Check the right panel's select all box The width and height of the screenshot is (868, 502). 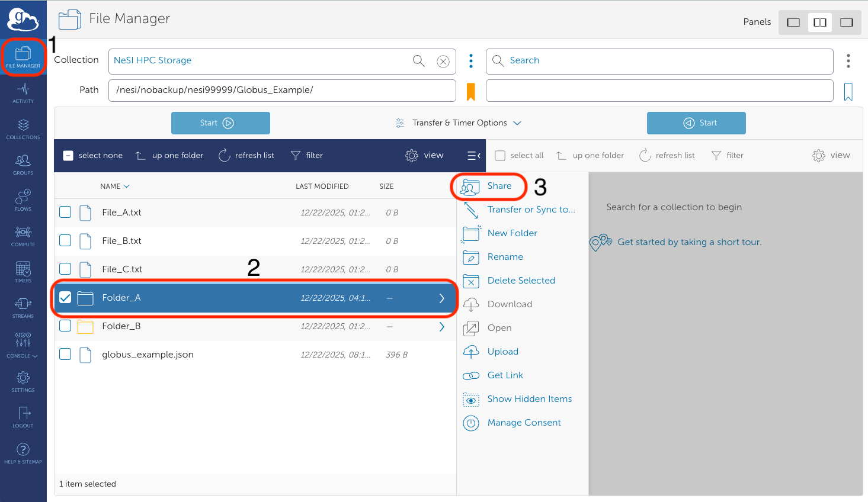(500, 155)
